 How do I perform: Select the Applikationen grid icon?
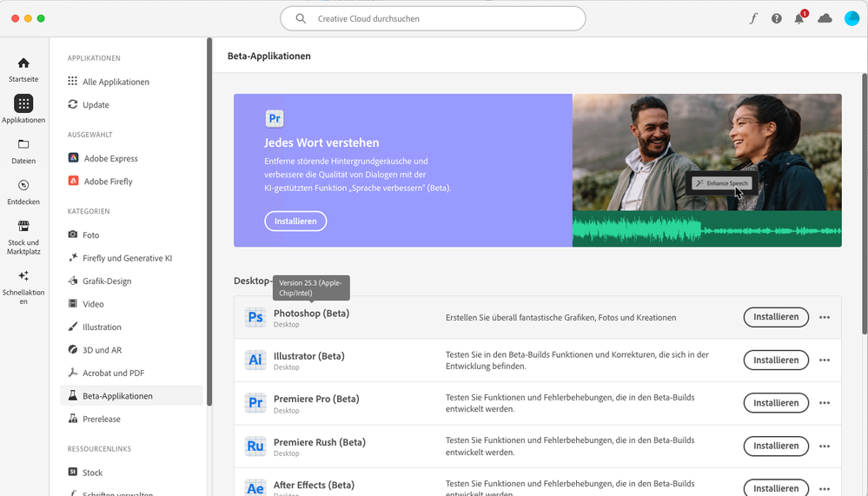click(x=23, y=103)
